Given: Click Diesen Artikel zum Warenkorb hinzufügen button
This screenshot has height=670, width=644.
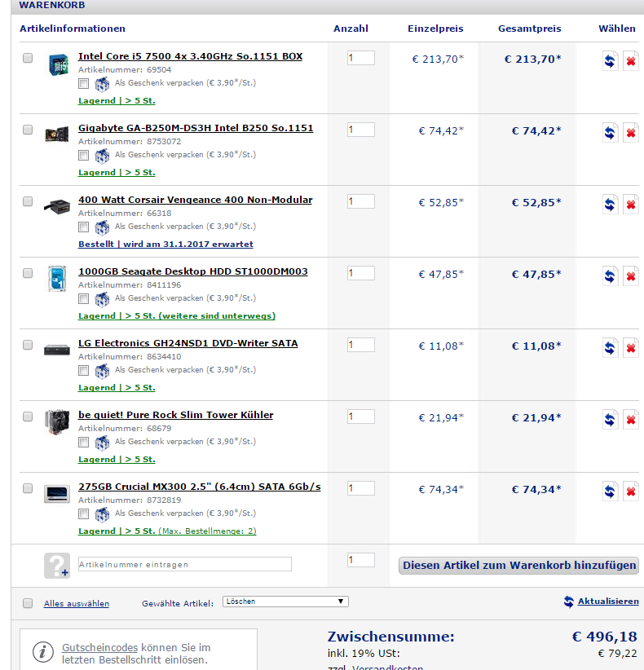Looking at the screenshot, I should [x=518, y=566].
